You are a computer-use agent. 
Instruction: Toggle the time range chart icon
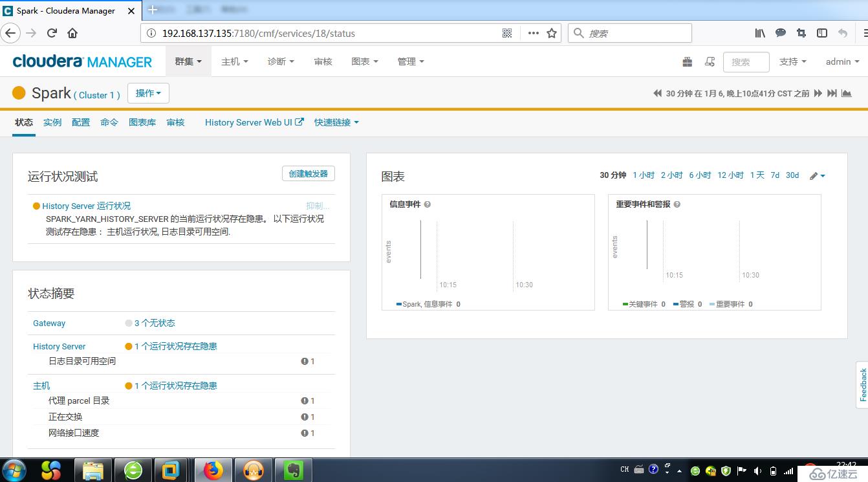click(x=847, y=93)
